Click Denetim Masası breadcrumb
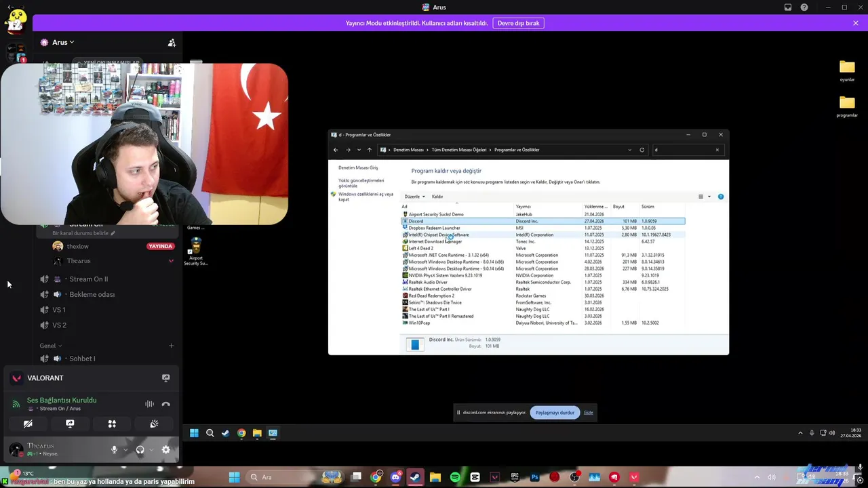 coord(408,150)
